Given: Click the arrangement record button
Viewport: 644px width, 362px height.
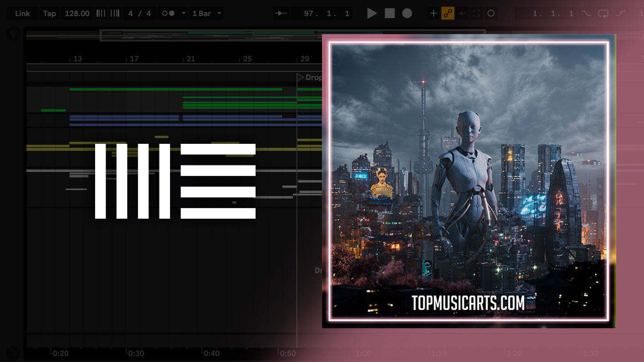Looking at the screenshot, I should 407,14.
